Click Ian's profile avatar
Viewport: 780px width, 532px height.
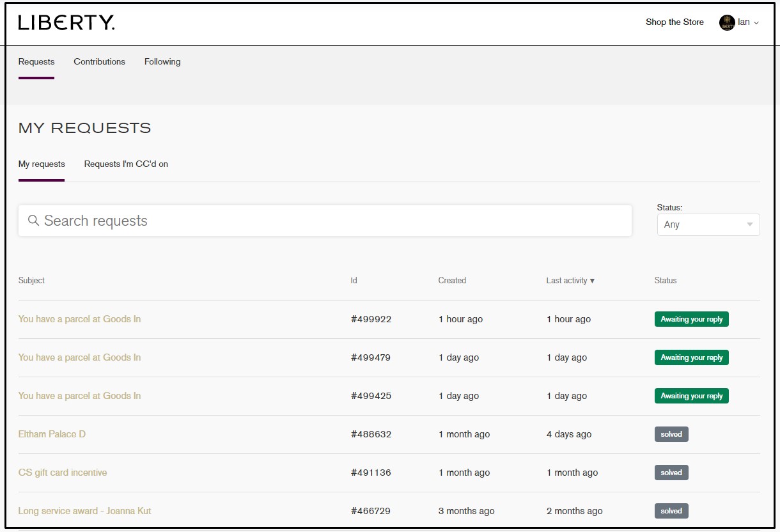coord(727,23)
